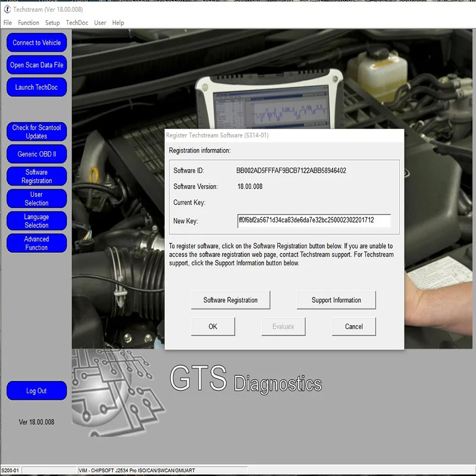
Task: Open the Function menu
Action: 29,23
